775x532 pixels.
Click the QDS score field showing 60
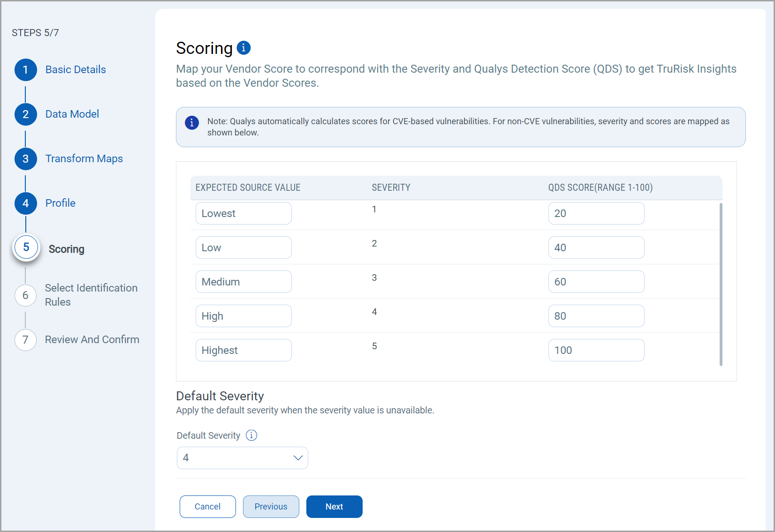(596, 282)
